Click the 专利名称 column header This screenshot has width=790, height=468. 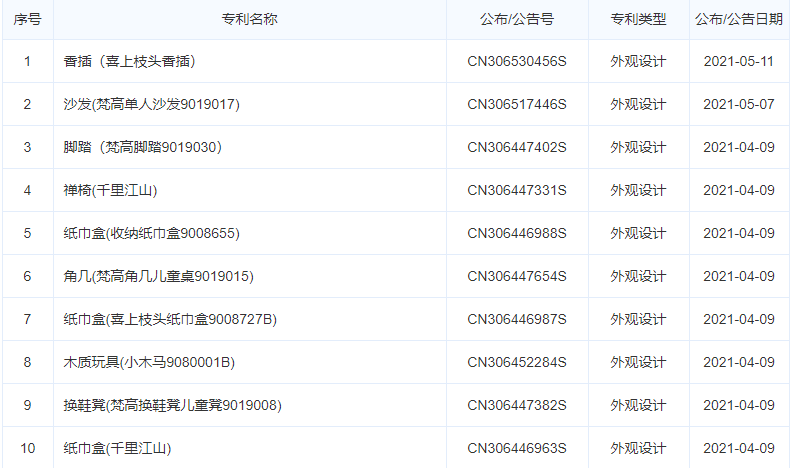(x=249, y=19)
